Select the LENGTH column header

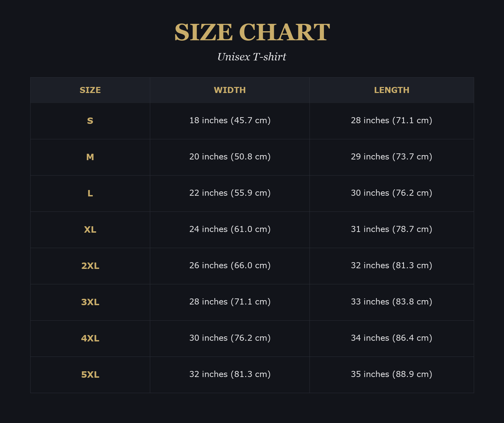392,90
